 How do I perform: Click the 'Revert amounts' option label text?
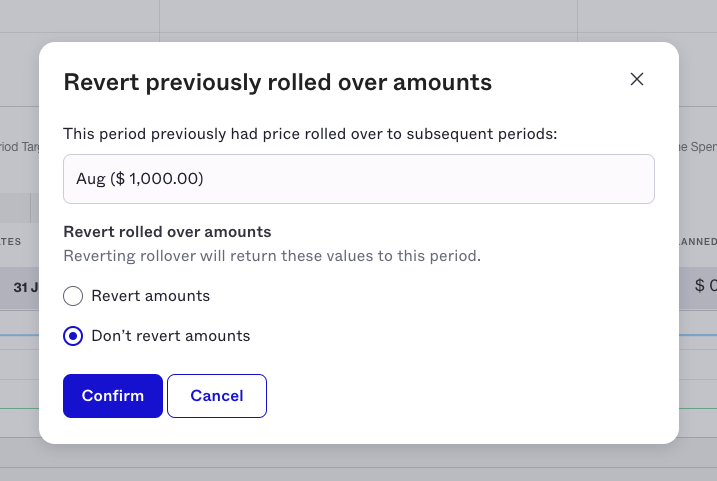[x=150, y=296]
